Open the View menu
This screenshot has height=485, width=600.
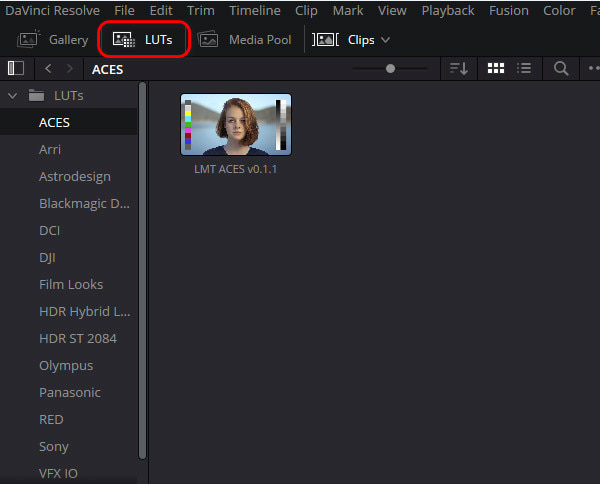[x=392, y=11]
